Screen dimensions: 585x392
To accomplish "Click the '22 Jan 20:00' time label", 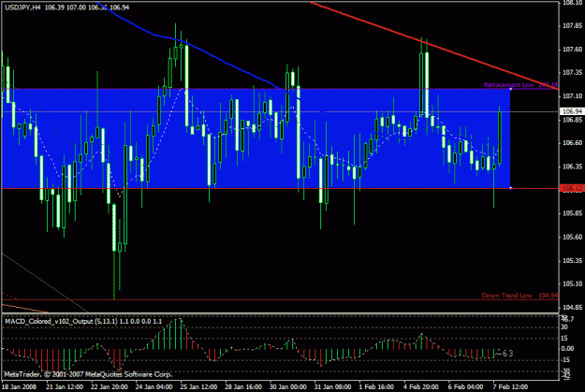I will click(x=109, y=386).
